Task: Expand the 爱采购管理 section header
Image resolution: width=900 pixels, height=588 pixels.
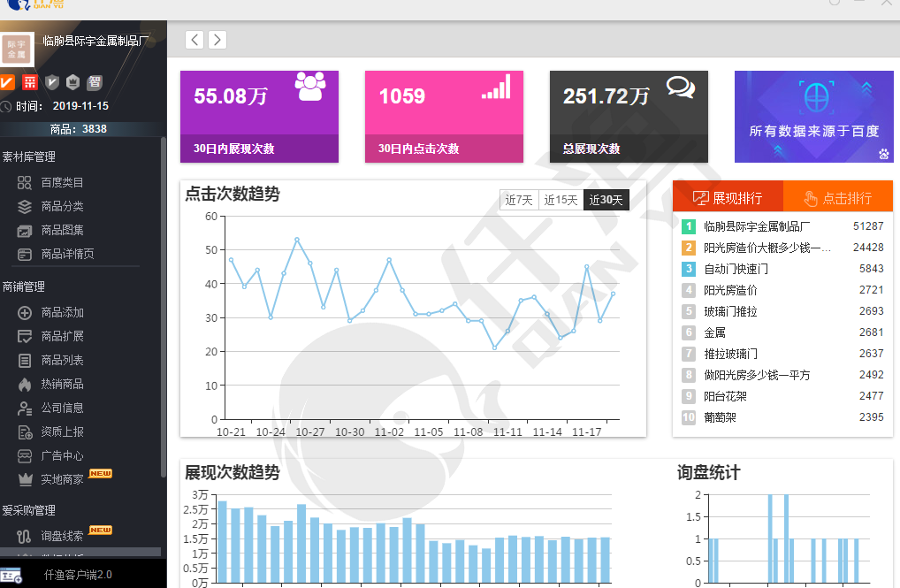Action: click(29, 511)
